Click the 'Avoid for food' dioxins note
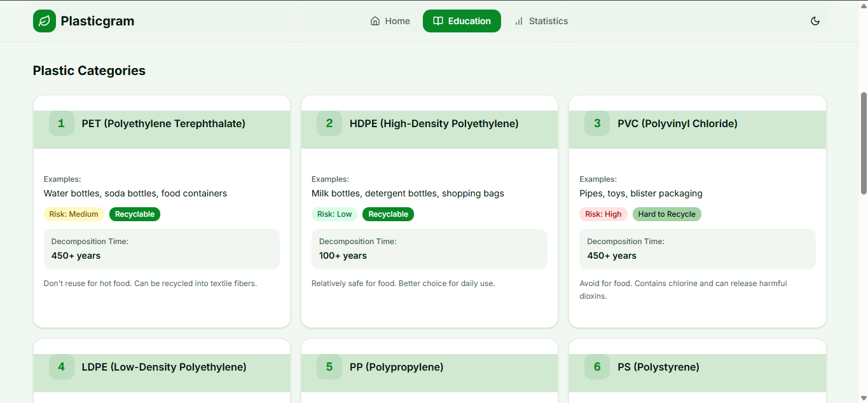This screenshot has width=868, height=403. click(683, 290)
